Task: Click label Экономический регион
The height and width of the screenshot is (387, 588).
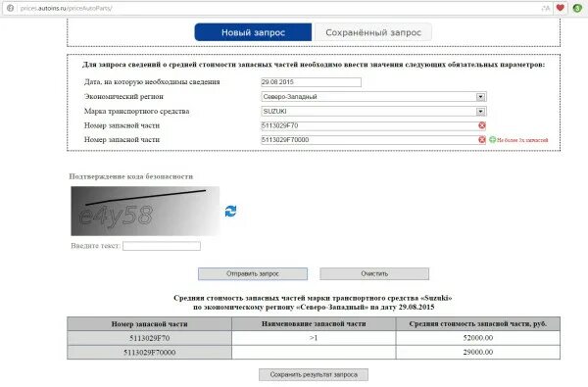Action: [x=123, y=97]
